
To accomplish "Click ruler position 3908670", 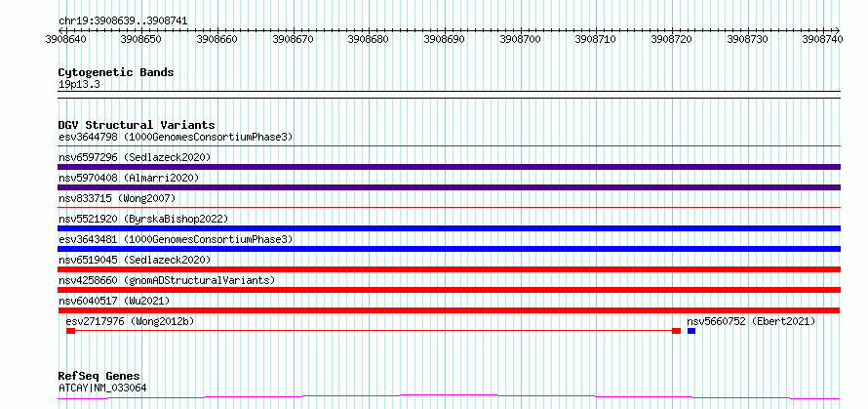I will click(x=294, y=39).
